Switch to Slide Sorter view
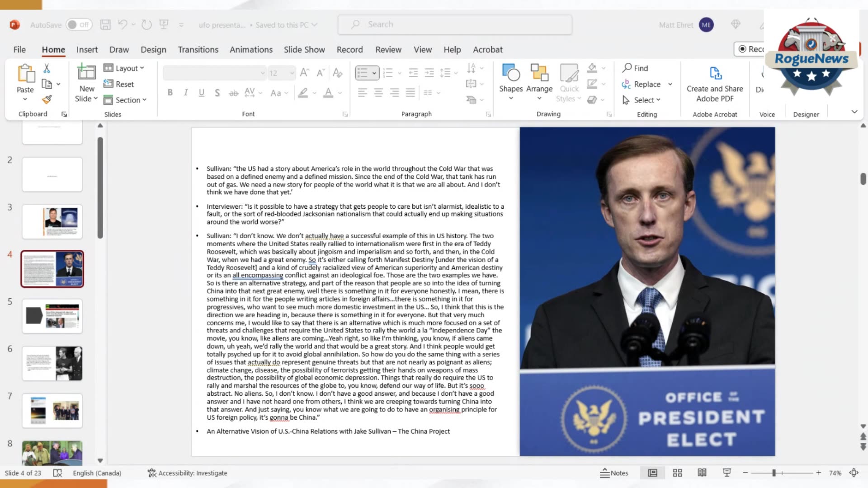The image size is (868, 488). (677, 473)
